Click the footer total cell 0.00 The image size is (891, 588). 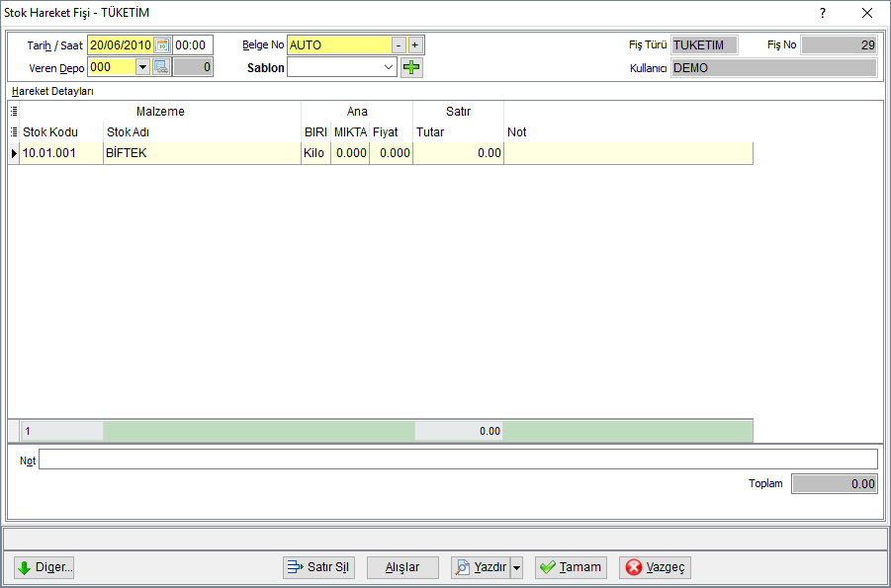click(458, 431)
